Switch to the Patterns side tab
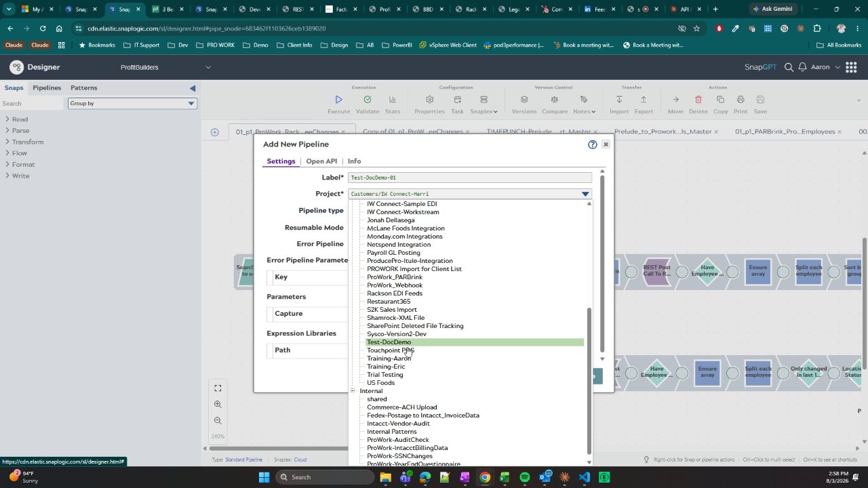Image resolution: width=868 pixels, height=488 pixels. pyautogui.click(x=84, y=88)
